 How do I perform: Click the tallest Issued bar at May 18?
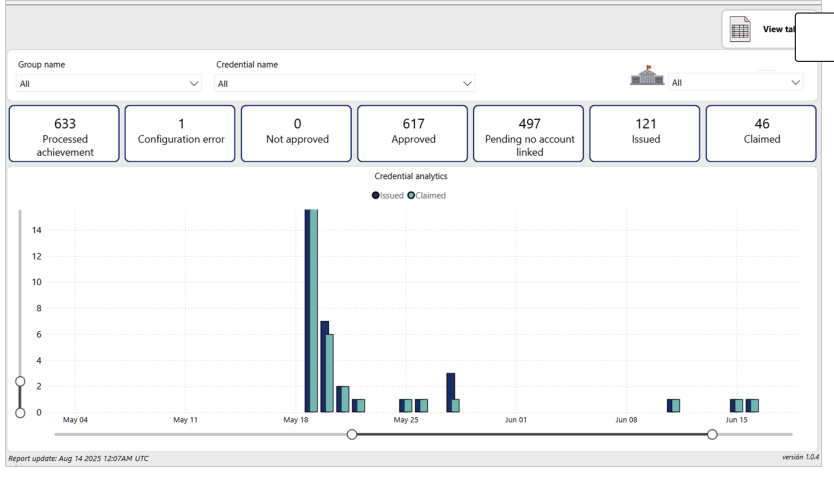(x=308, y=310)
